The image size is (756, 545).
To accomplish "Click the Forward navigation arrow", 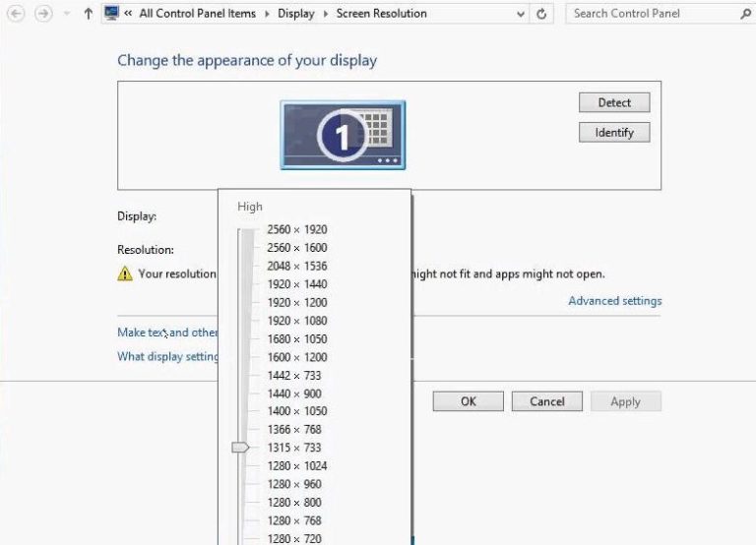I will coord(43,14).
